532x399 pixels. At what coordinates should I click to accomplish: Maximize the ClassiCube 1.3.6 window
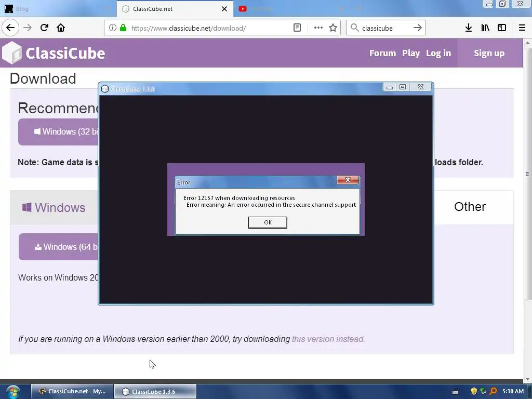click(403, 87)
